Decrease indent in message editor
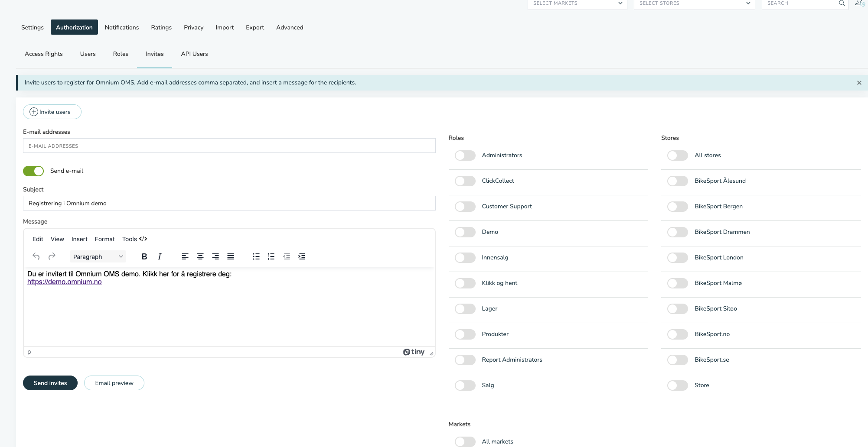This screenshot has height=447, width=868. (287, 256)
